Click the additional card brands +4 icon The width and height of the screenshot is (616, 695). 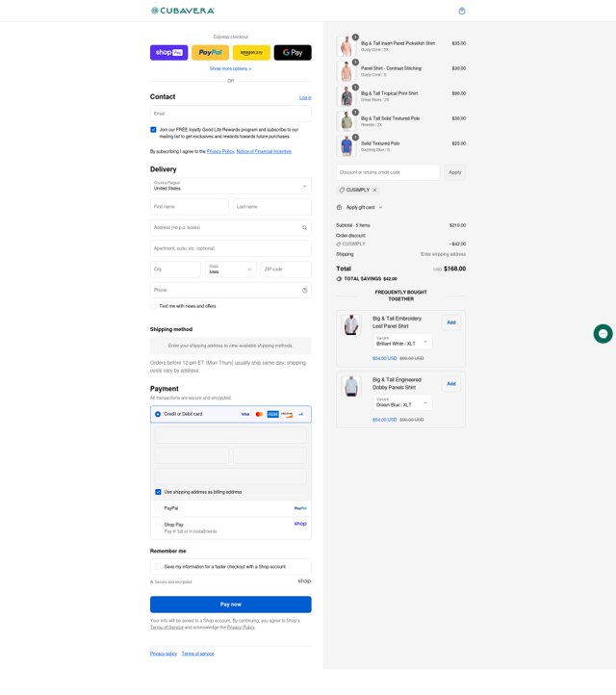tap(300, 414)
